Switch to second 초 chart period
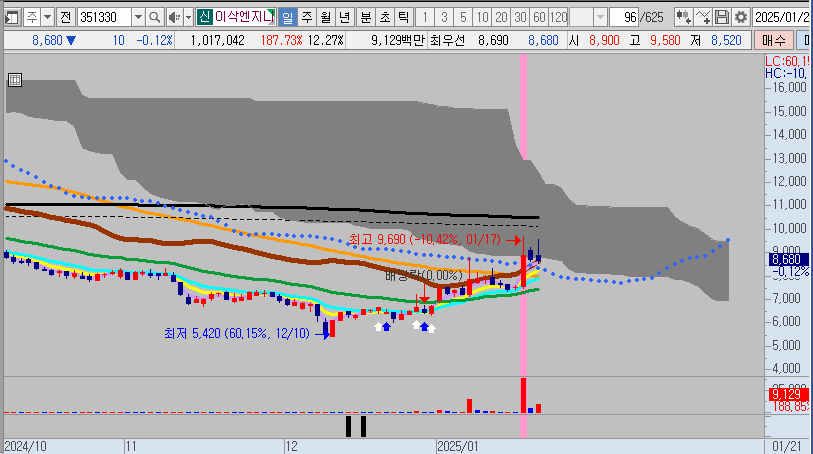The height and width of the screenshot is (454, 813). 384,17
